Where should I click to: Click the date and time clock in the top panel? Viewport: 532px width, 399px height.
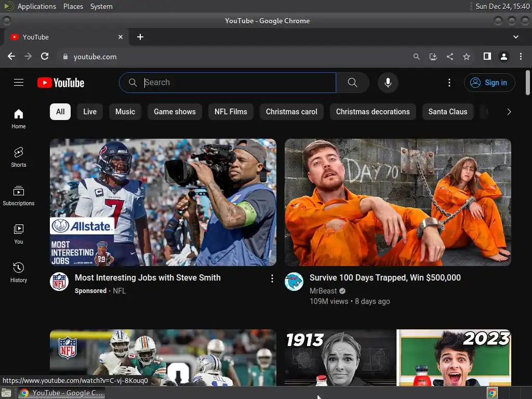tap(502, 6)
